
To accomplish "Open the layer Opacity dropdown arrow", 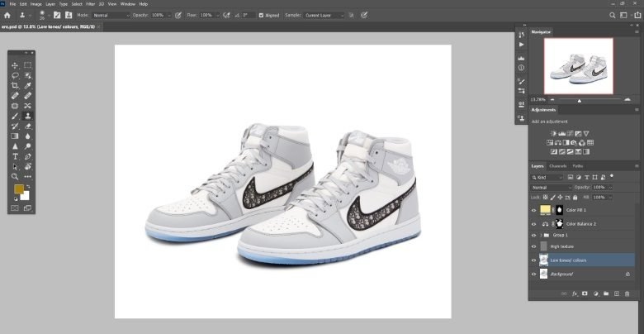I will 610,188.
